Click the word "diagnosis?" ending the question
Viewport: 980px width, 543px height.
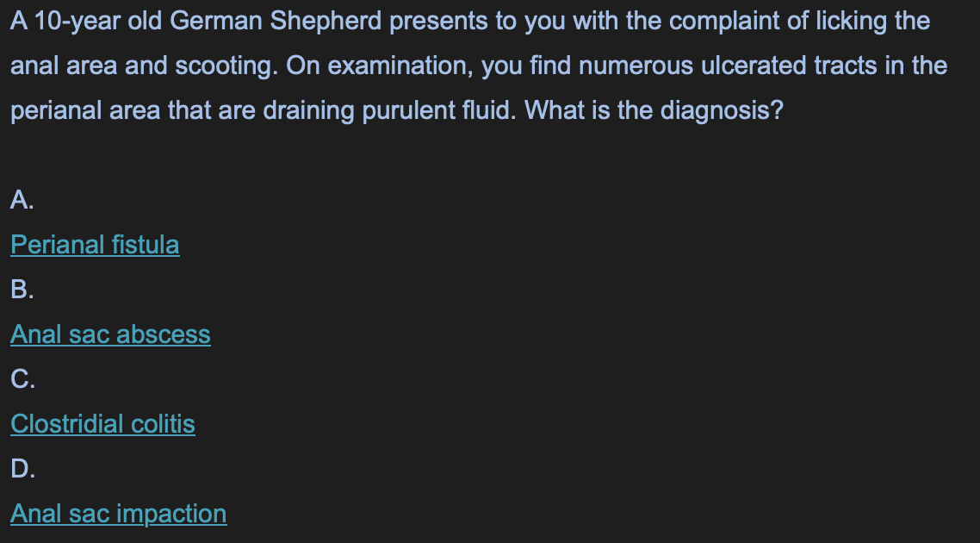tap(722, 110)
